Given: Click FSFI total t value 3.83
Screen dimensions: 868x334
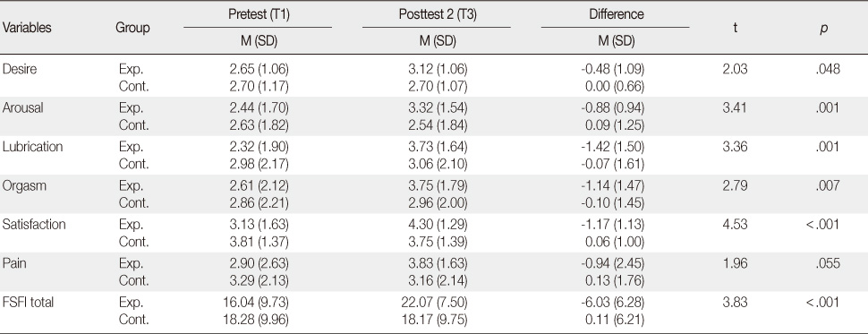Looking at the screenshot, I should [736, 303].
